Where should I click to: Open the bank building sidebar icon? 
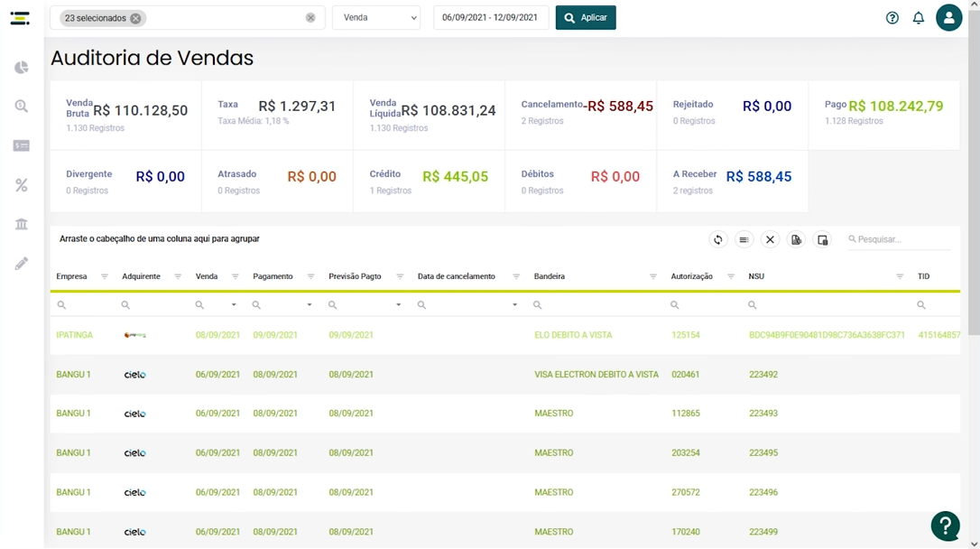[x=22, y=224]
